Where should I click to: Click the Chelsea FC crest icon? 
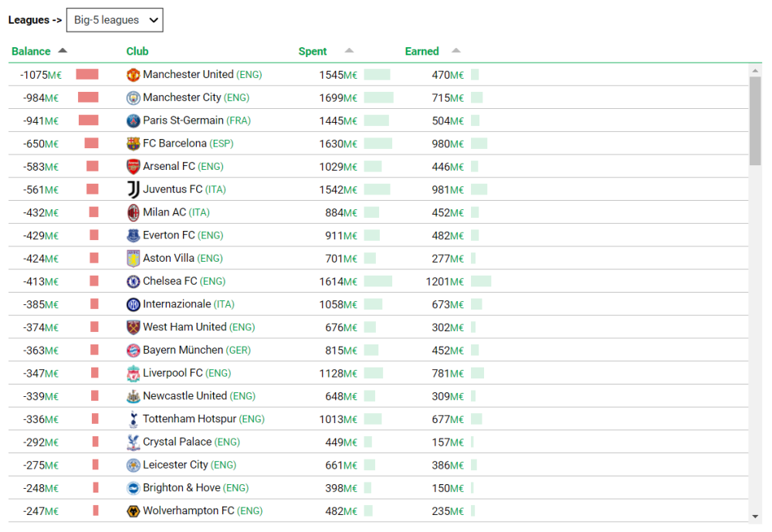coord(133,281)
